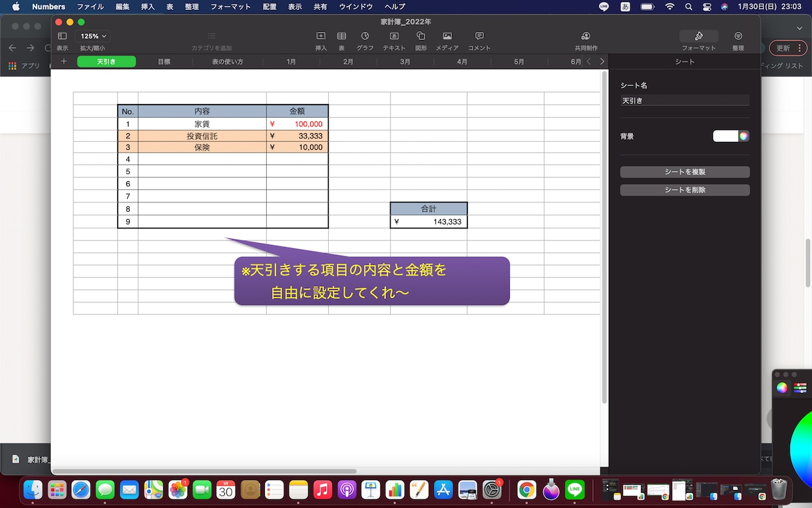812x508 pixels.
Task: Click the グラフ chart toolbar icon
Action: click(x=365, y=36)
